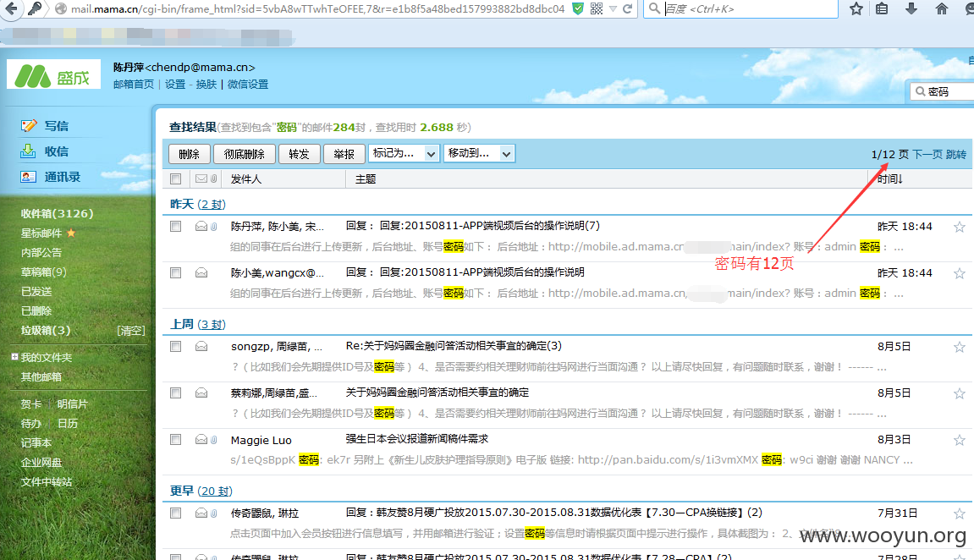Click the 邮箱首页 link
The height and width of the screenshot is (560, 974).
click(x=134, y=84)
